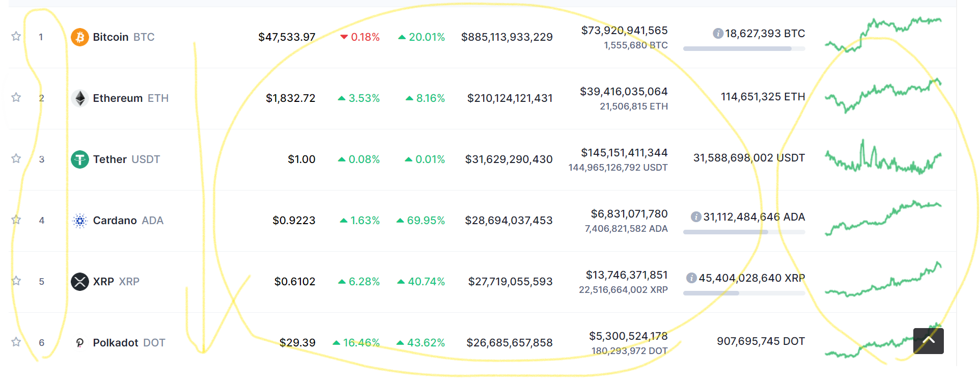Click the XRP black logo icon
Image resolution: width=980 pixels, height=378 pixels.
click(x=79, y=281)
